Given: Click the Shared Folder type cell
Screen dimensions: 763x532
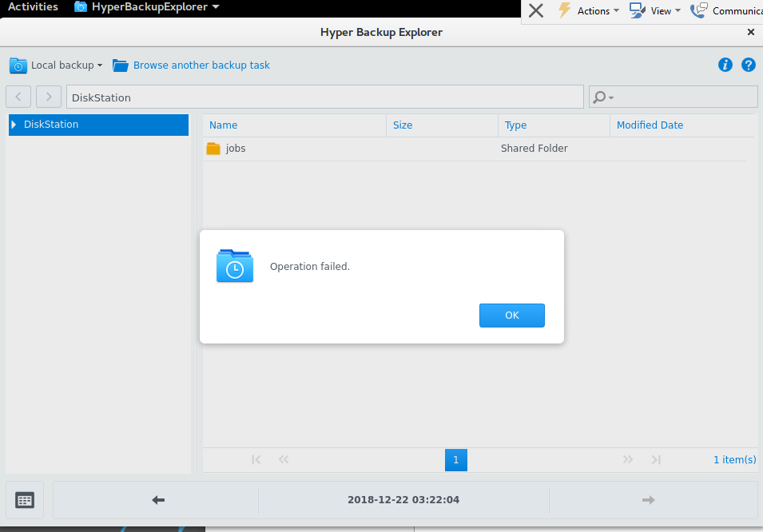Looking at the screenshot, I should pyautogui.click(x=534, y=149).
